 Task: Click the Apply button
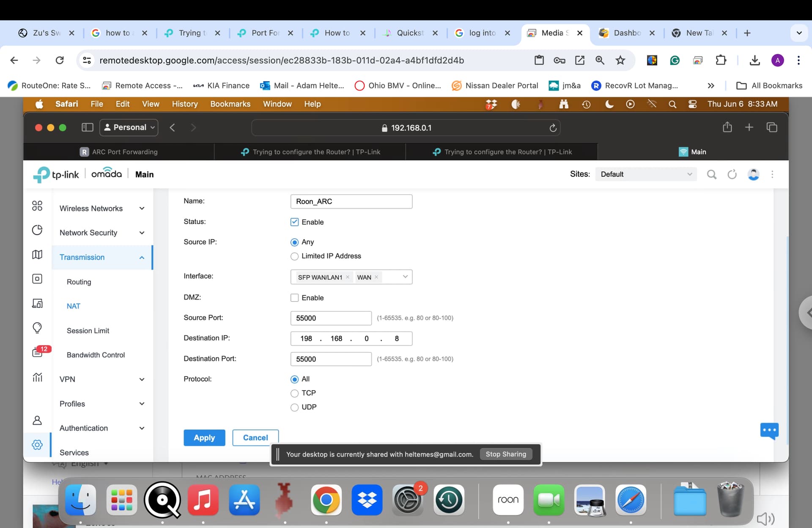click(204, 437)
